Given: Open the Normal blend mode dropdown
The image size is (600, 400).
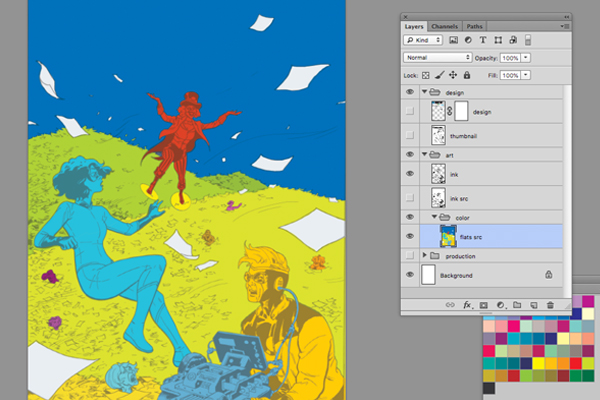Looking at the screenshot, I should pos(437,57).
